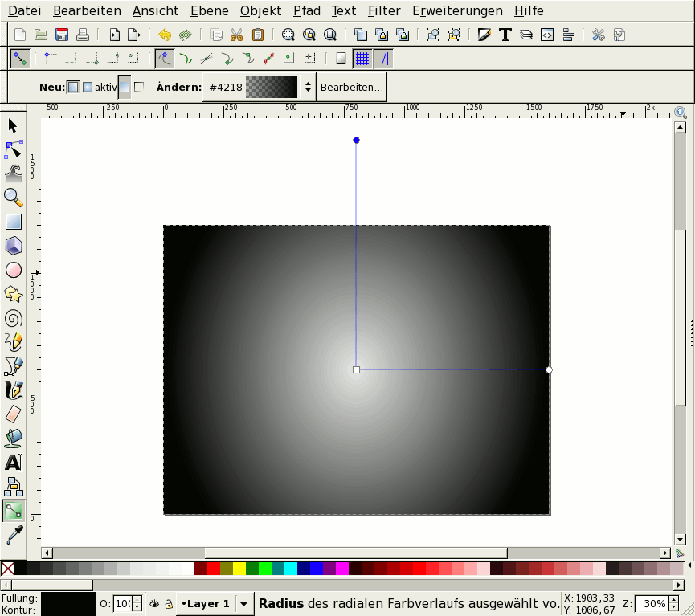This screenshot has height=616, width=695.
Task: Select the Color dropper tool
Action: (x=13, y=535)
